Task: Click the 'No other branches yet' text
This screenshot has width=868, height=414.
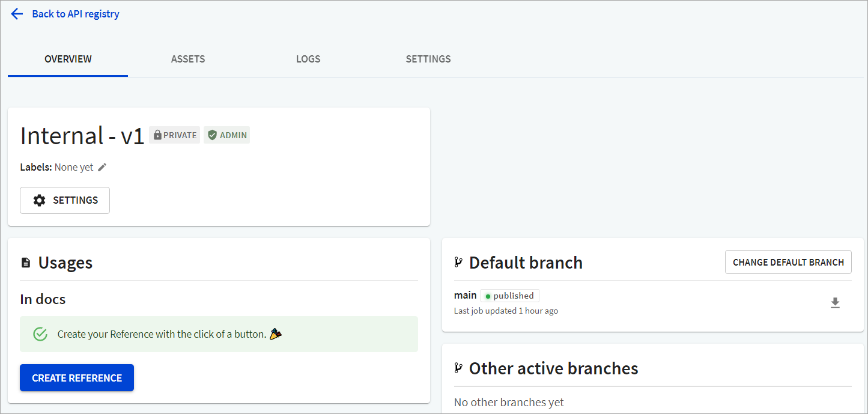Action: [x=509, y=402]
